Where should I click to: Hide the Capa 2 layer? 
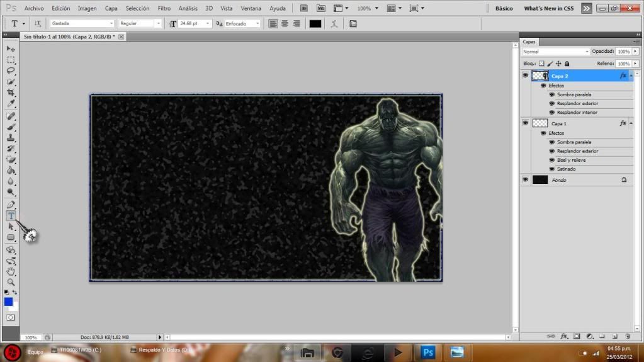click(525, 76)
